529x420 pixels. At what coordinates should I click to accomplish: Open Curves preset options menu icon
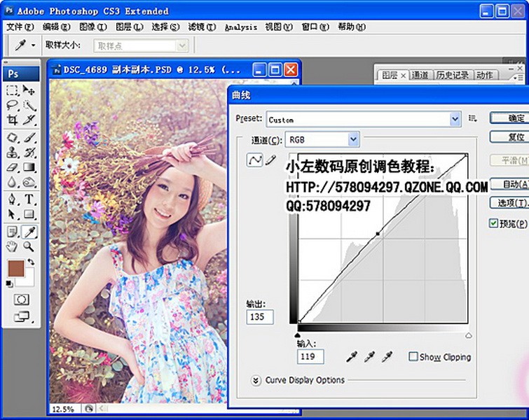pos(473,118)
